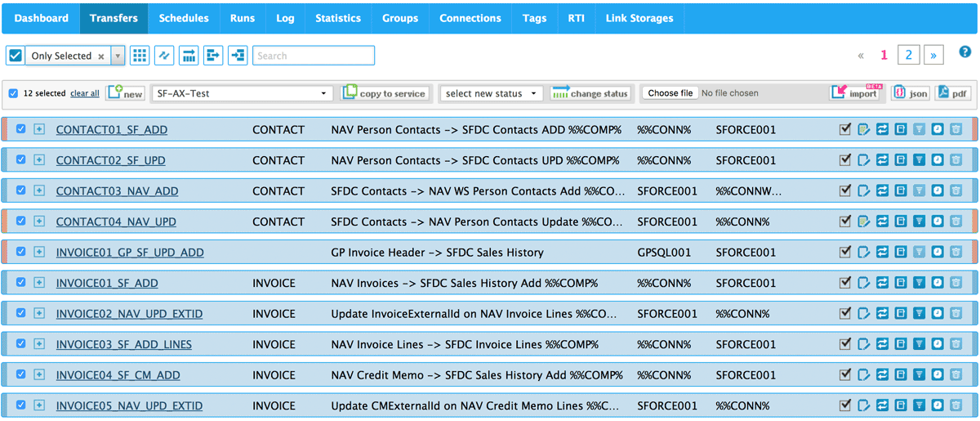Run transfer arrows icon for INVOICE01_GP_SF_UPD_ADD

(x=883, y=252)
